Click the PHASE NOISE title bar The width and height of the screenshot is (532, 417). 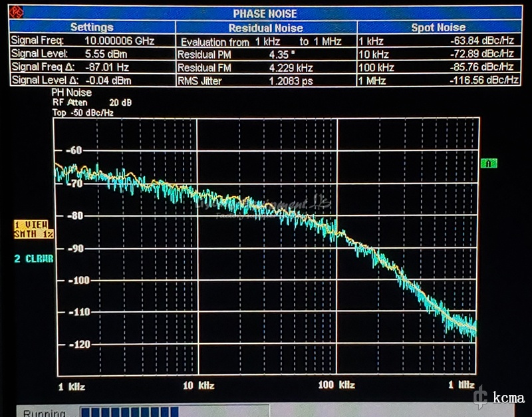click(265, 14)
